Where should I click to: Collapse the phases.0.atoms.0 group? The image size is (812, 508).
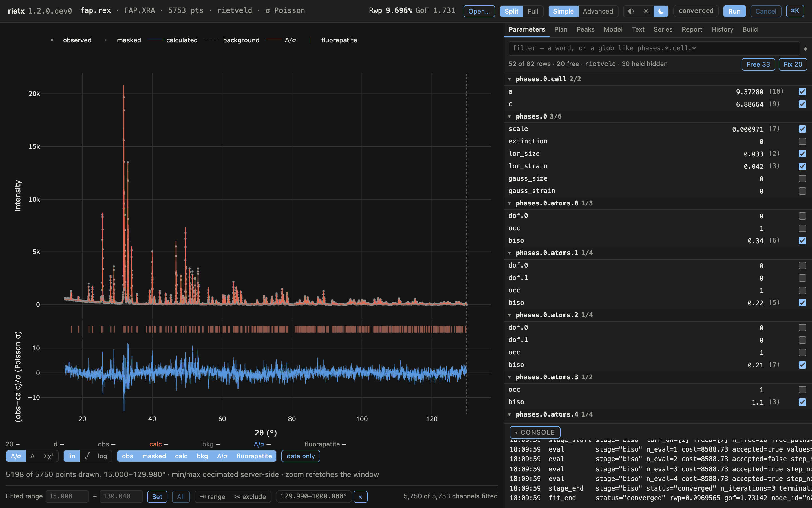tap(509, 203)
